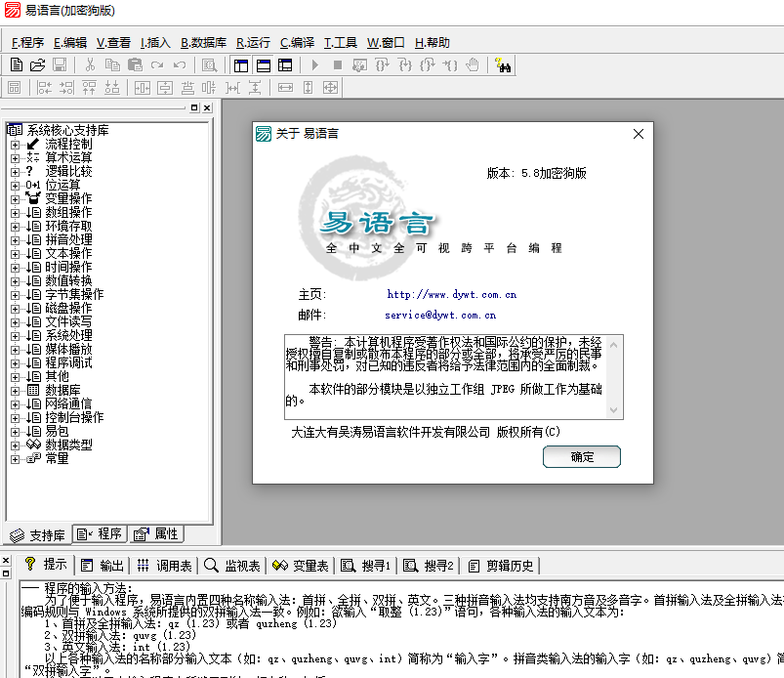Image resolution: width=784 pixels, height=678 pixels.
Task: Click the Paste clipboard icon
Action: (x=135, y=65)
